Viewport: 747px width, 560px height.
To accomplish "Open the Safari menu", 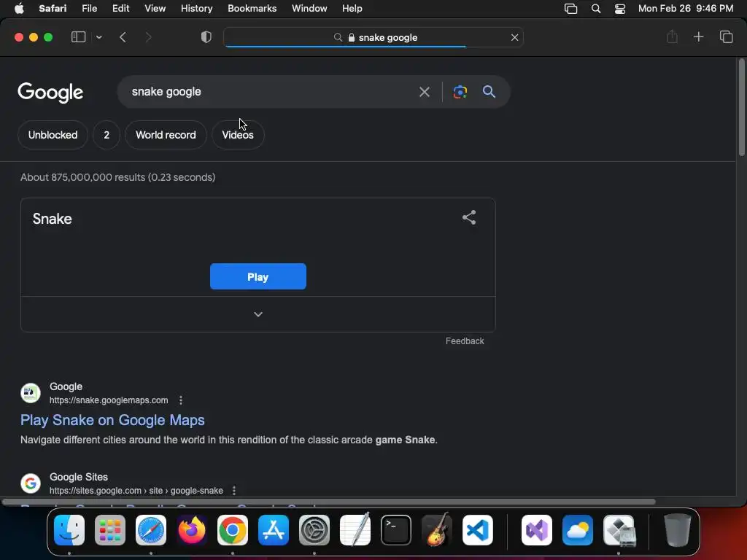I will pos(53,9).
